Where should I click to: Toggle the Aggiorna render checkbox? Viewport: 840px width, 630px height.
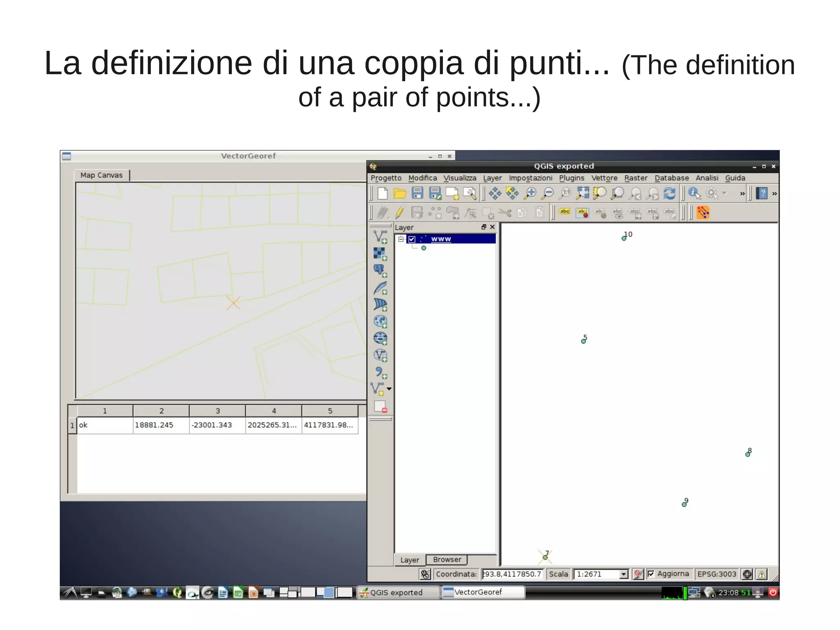(651, 574)
